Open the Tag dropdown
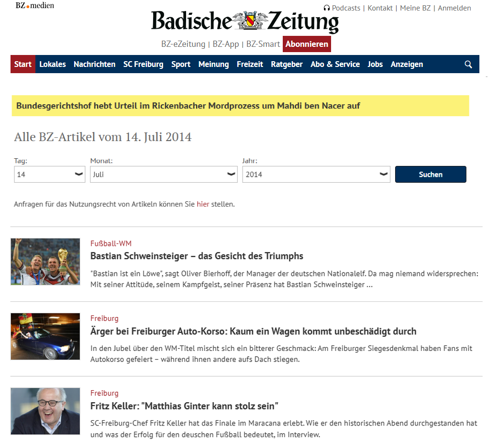 [x=49, y=174]
